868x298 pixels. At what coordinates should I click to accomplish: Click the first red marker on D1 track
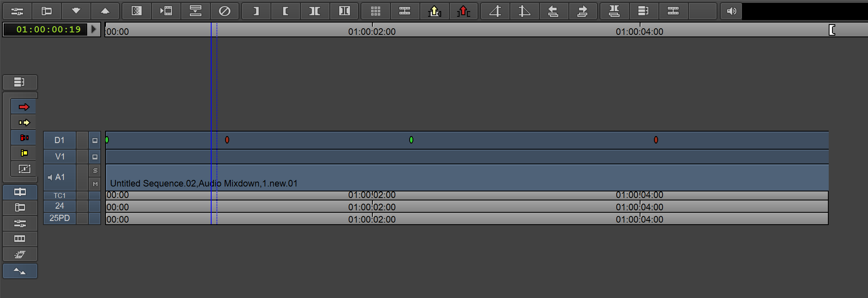(227, 140)
